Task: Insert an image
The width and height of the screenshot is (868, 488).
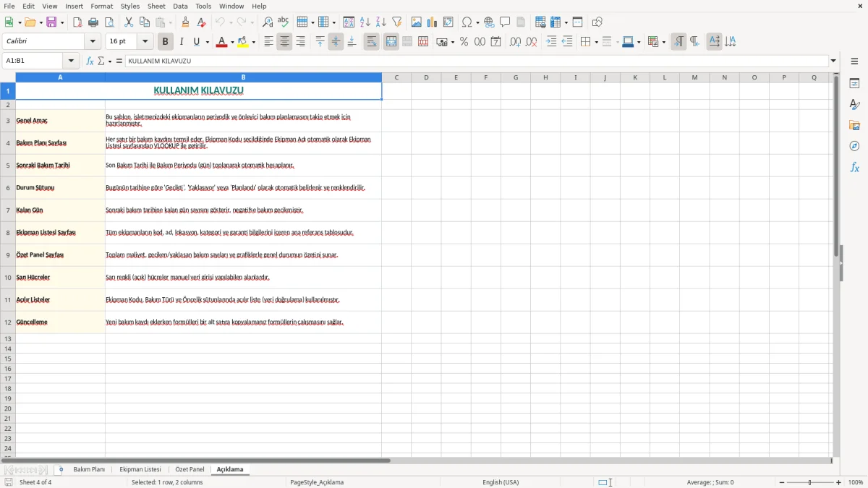Action: (x=417, y=22)
